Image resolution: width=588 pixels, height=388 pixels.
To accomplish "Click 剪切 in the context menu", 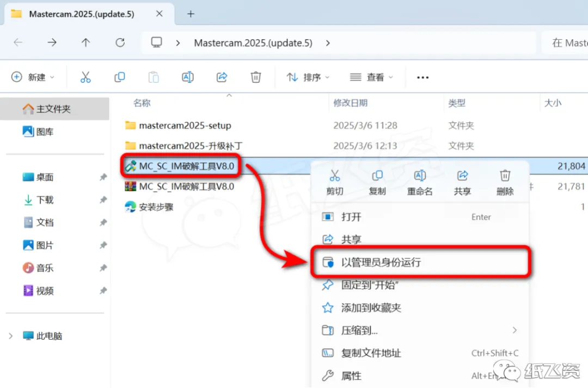I will pos(334,183).
